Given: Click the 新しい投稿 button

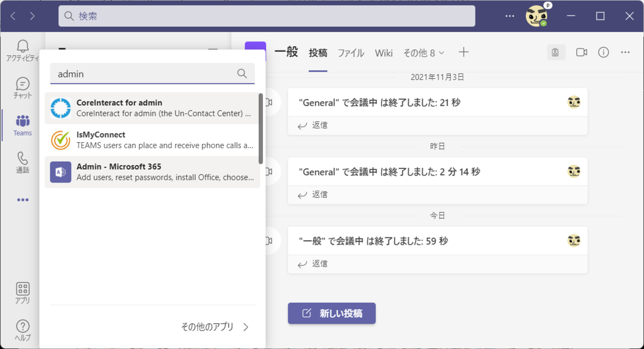Looking at the screenshot, I should click(332, 314).
